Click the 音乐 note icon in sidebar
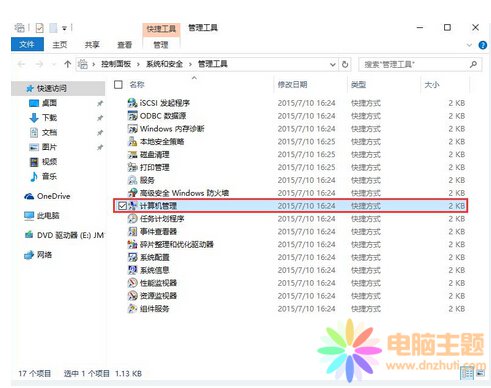Viewport: 491px width, 388px height. point(34,176)
